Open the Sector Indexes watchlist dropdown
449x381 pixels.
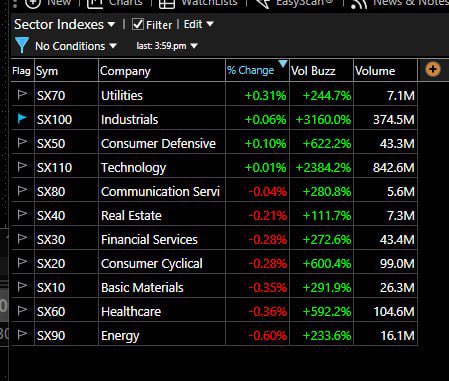[x=64, y=24]
